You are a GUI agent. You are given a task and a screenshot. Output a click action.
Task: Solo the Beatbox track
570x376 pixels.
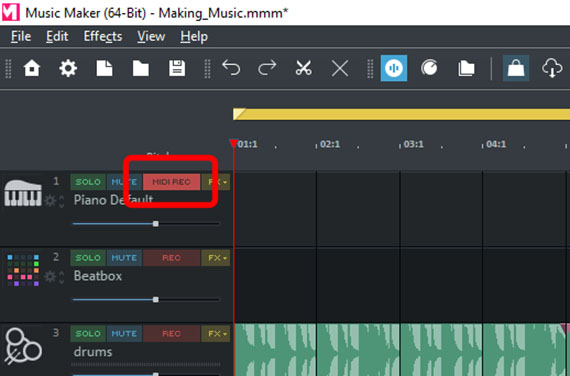pyautogui.click(x=88, y=258)
